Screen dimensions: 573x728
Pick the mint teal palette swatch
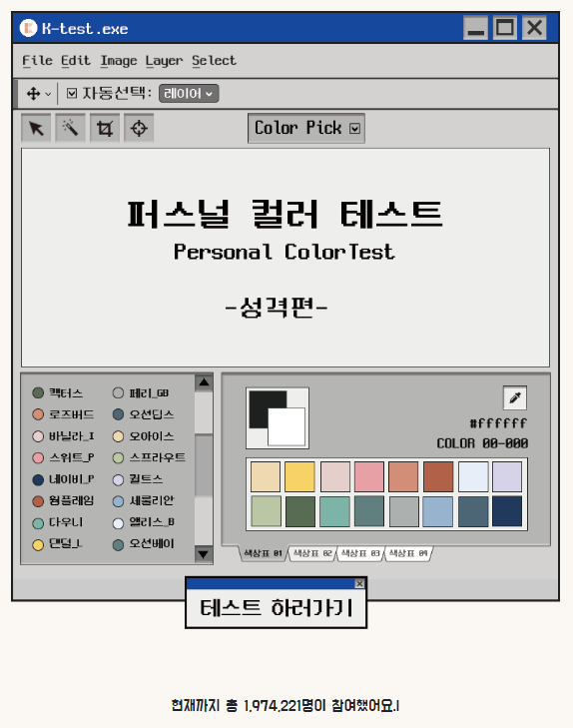pos(334,511)
